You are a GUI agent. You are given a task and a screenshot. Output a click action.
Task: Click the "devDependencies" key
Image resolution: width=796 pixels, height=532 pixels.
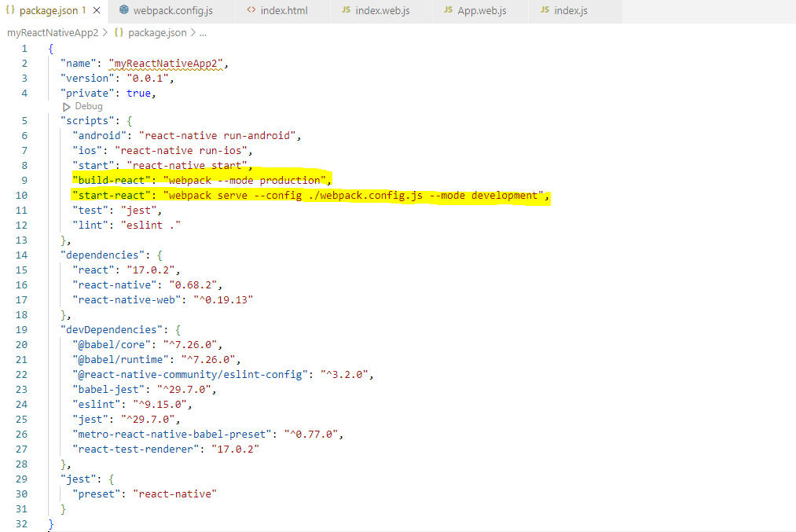coord(112,329)
